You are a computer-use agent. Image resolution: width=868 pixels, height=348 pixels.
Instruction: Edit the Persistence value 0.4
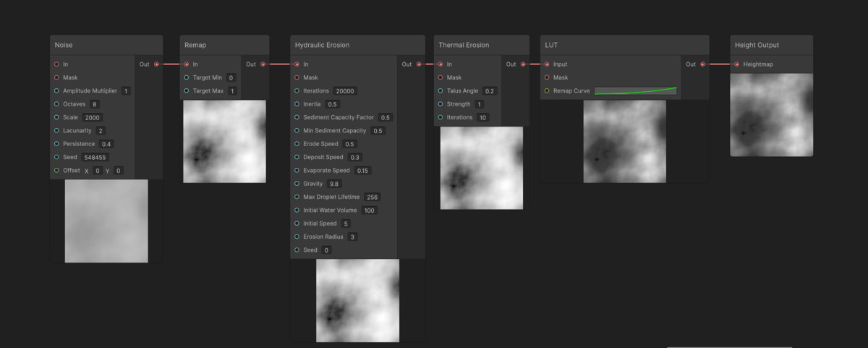point(106,144)
